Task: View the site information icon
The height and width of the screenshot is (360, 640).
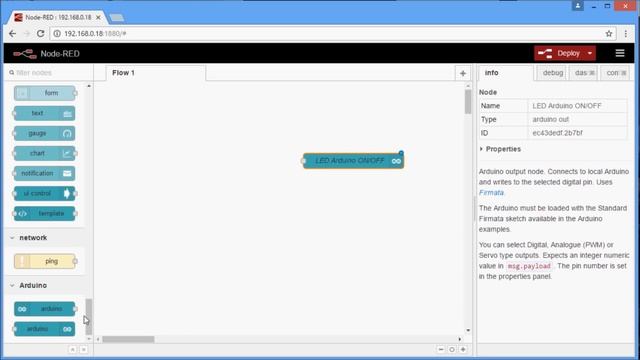Action: click(57, 33)
